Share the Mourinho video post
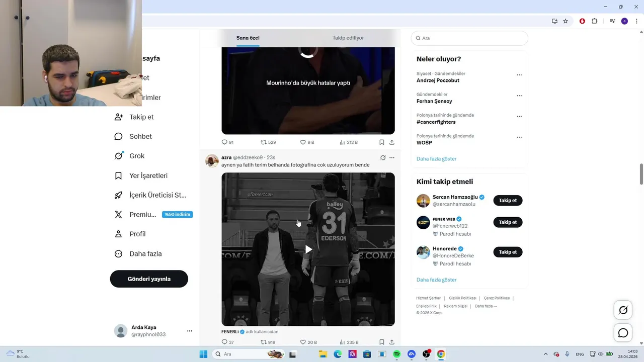 pos(392,142)
